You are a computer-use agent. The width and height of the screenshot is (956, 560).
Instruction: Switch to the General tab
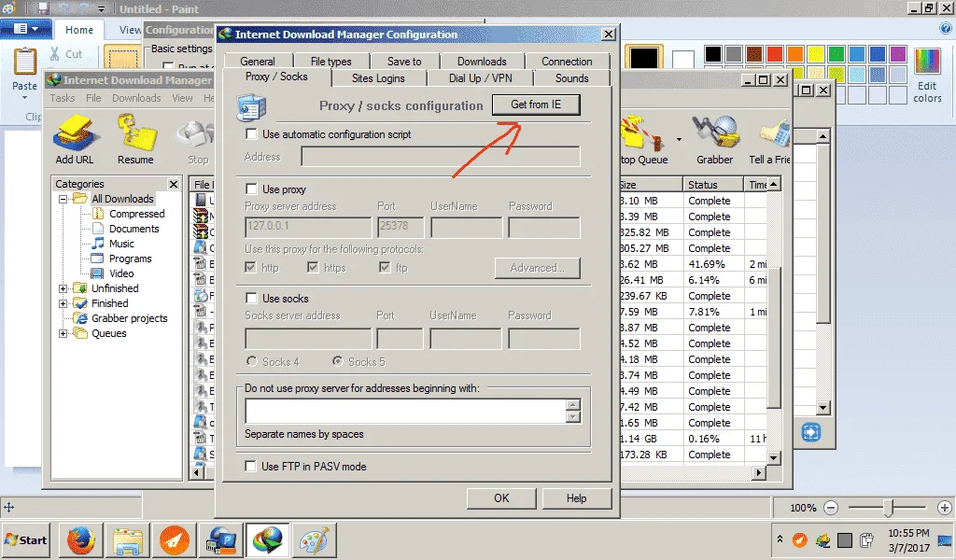pyautogui.click(x=258, y=62)
